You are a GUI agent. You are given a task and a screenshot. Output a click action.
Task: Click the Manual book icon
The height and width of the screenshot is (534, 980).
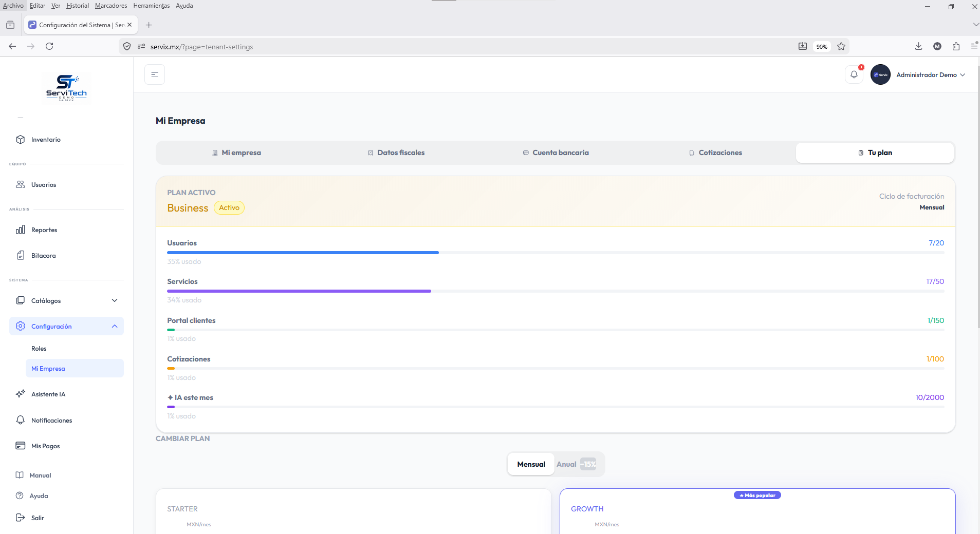(20, 475)
